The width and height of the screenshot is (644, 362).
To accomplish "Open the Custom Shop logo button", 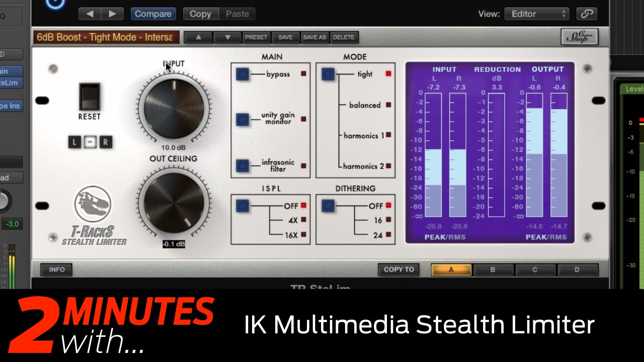I will 579,37.
